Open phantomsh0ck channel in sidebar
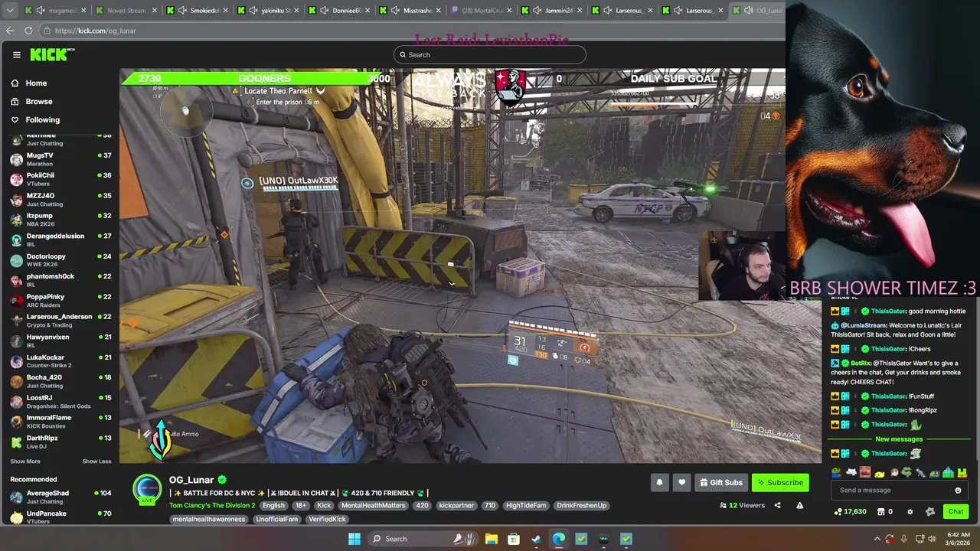 pos(60,280)
